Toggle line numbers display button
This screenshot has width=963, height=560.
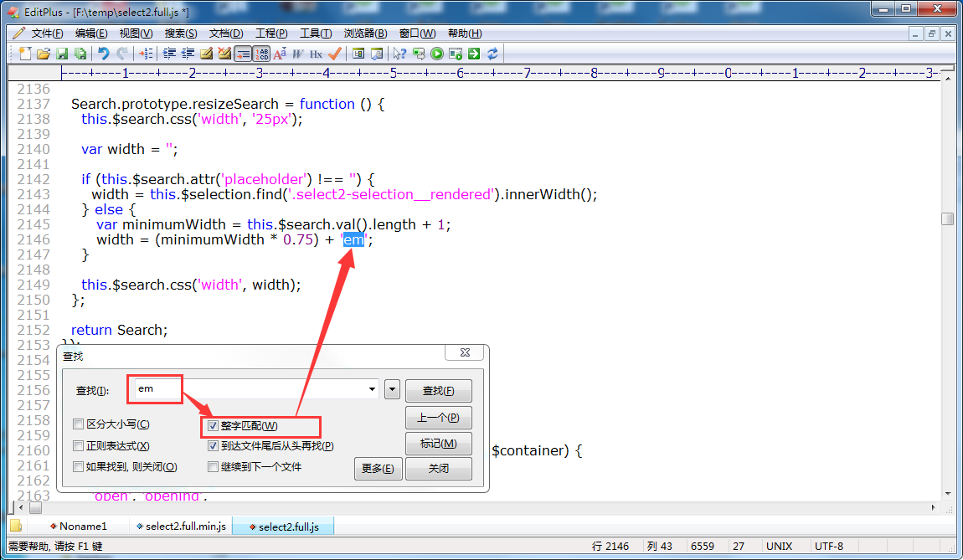261,54
